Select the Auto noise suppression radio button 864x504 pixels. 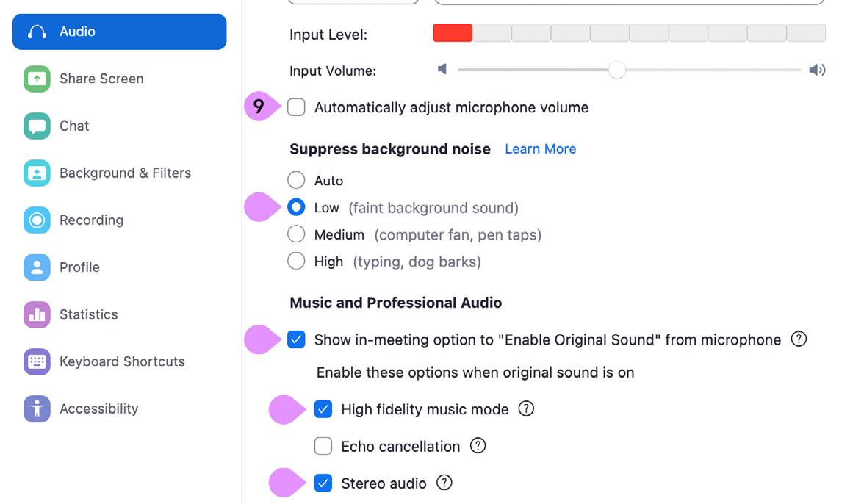pyautogui.click(x=297, y=180)
